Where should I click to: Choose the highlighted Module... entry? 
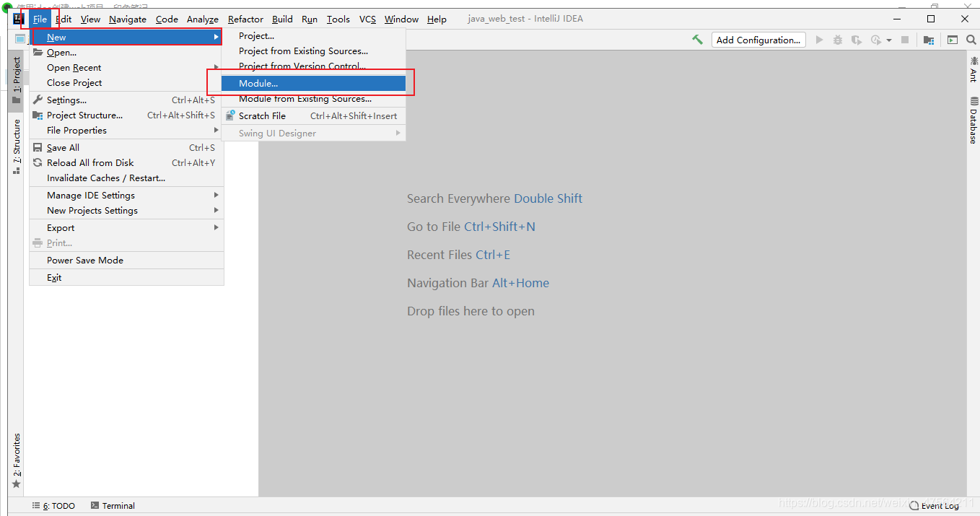click(313, 83)
